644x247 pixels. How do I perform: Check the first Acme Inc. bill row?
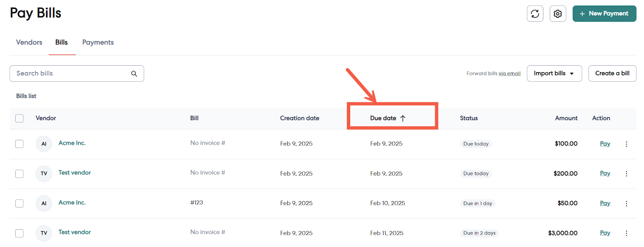[x=19, y=144]
